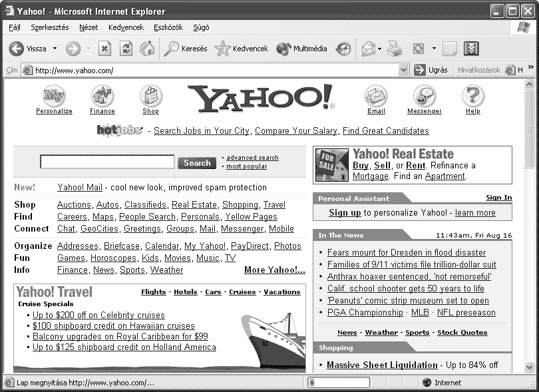The image size is (539, 392).
Task: Click the Sign In link
Action: 499,198
